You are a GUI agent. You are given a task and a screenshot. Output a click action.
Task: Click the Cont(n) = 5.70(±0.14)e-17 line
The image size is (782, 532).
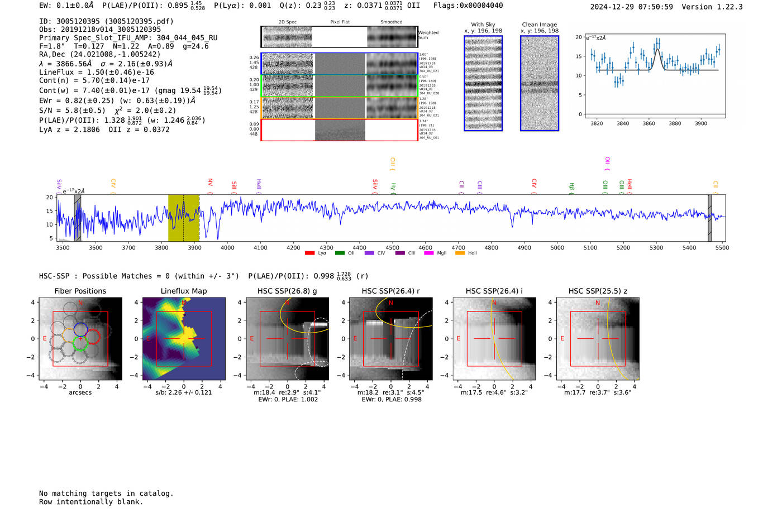click(x=94, y=80)
